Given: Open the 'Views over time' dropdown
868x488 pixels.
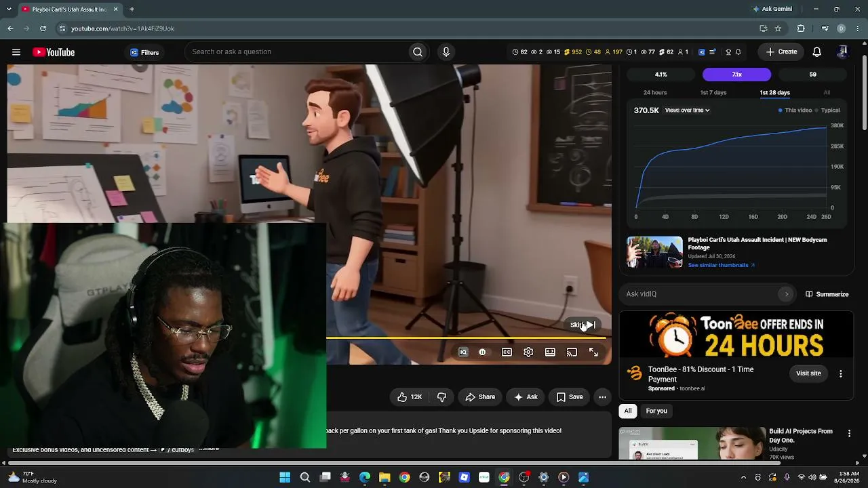Looking at the screenshot, I should (x=687, y=110).
